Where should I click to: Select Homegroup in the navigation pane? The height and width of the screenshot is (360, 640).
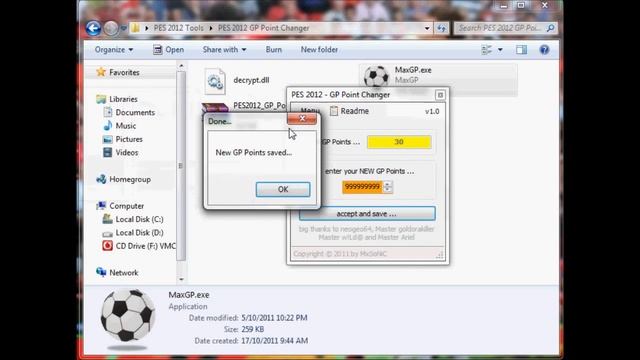coord(130,179)
